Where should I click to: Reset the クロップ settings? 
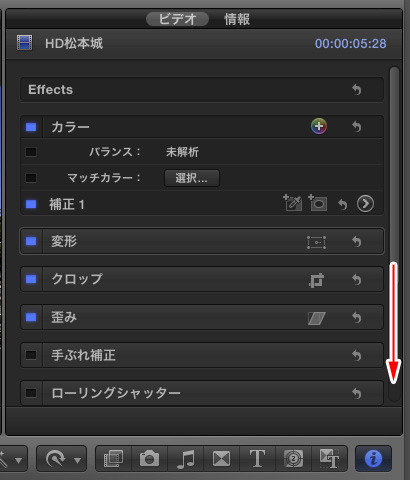[x=357, y=279]
